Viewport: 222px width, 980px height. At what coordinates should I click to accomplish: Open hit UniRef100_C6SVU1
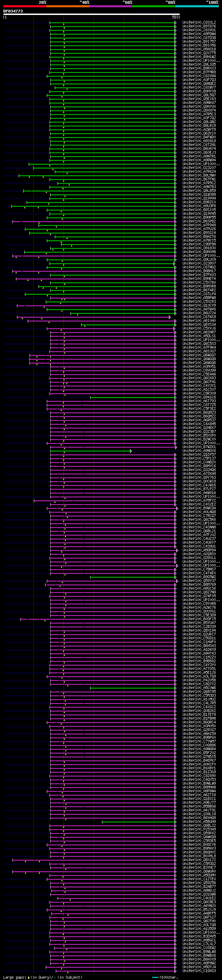click(199, 30)
